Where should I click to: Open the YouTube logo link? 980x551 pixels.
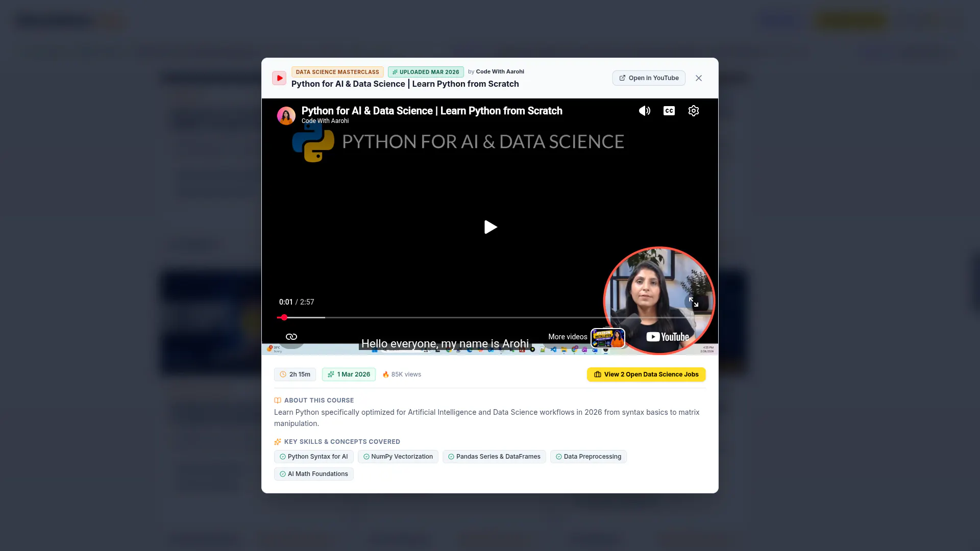pos(668,337)
